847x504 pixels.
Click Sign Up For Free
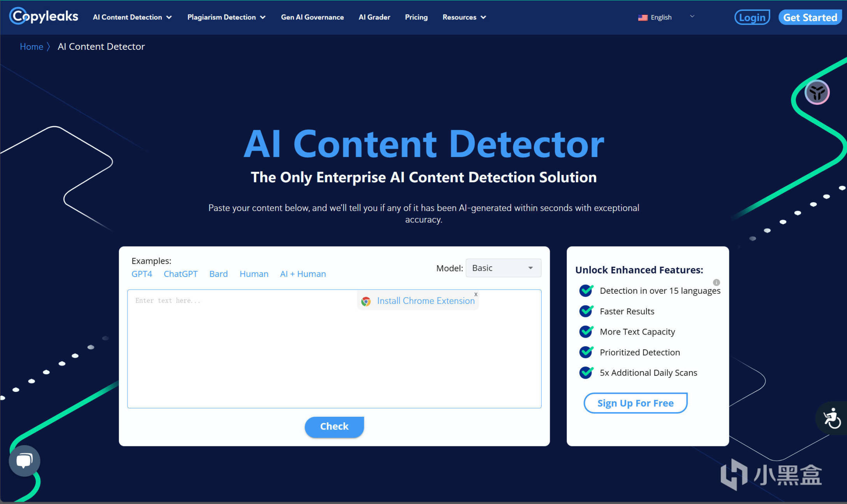[635, 403]
